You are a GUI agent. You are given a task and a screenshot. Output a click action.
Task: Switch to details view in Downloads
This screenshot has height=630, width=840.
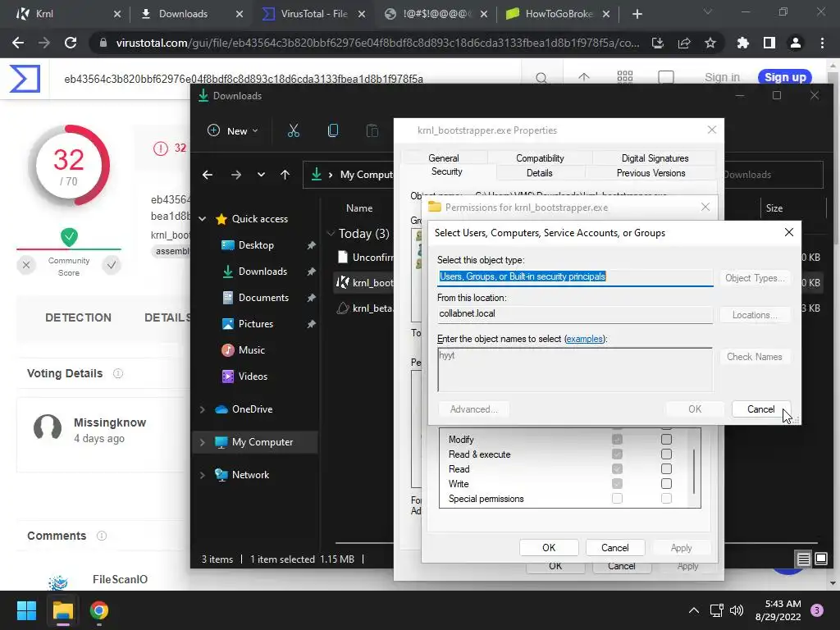(804, 559)
